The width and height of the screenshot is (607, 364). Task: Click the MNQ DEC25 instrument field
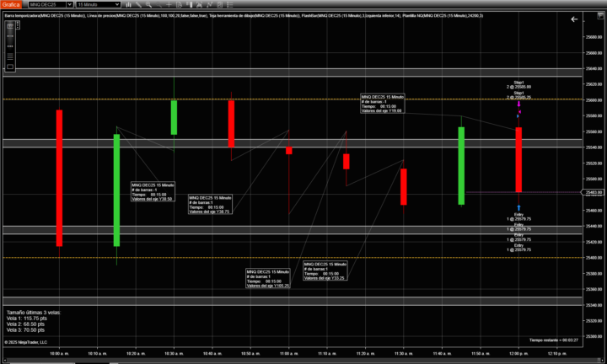(47, 5)
